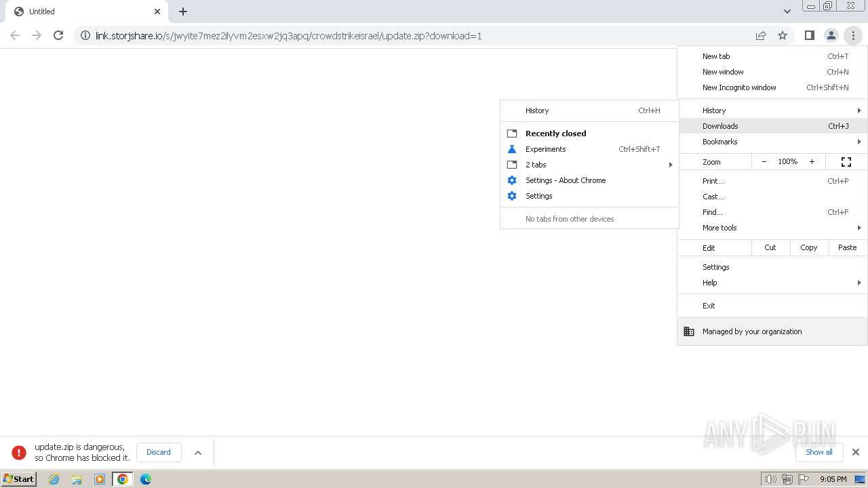Click the Chrome taskbar icon
868x488 pixels.
click(123, 479)
